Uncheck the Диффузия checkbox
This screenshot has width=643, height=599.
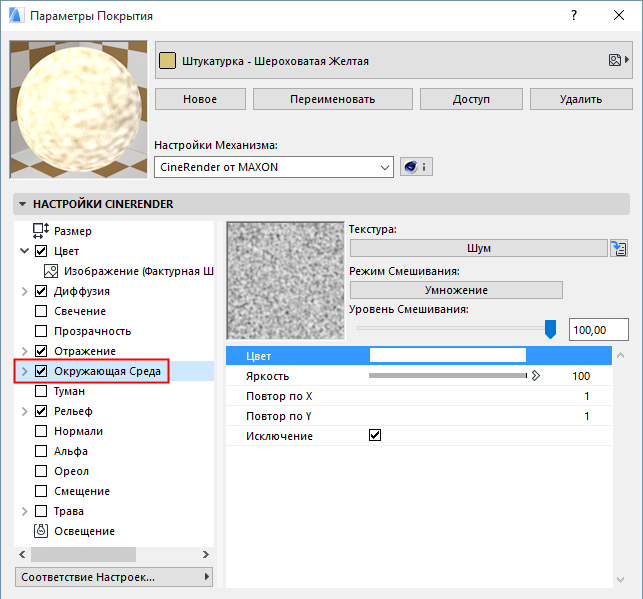pyautogui.click(x=41, y=291)
